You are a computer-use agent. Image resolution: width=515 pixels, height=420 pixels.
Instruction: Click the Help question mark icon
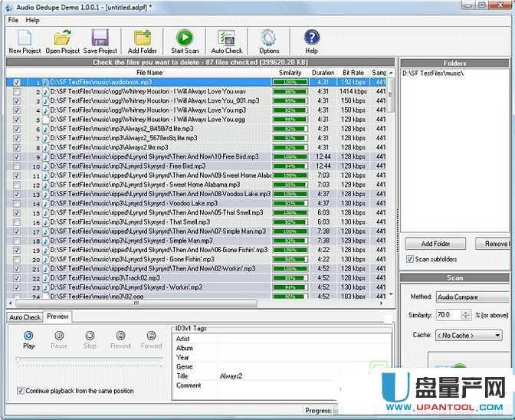pos(311,39)
